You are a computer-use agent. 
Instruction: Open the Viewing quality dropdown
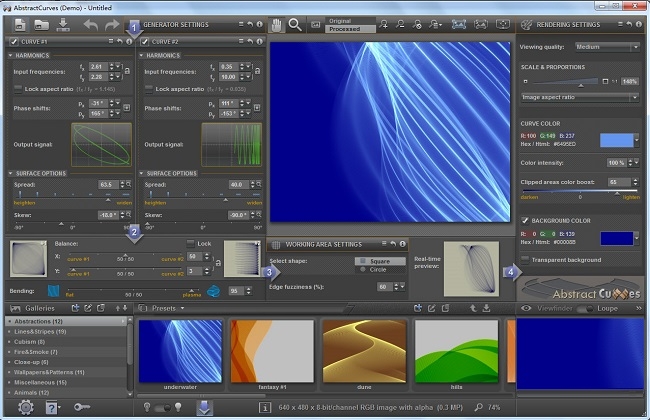click(x=607, y=46)
